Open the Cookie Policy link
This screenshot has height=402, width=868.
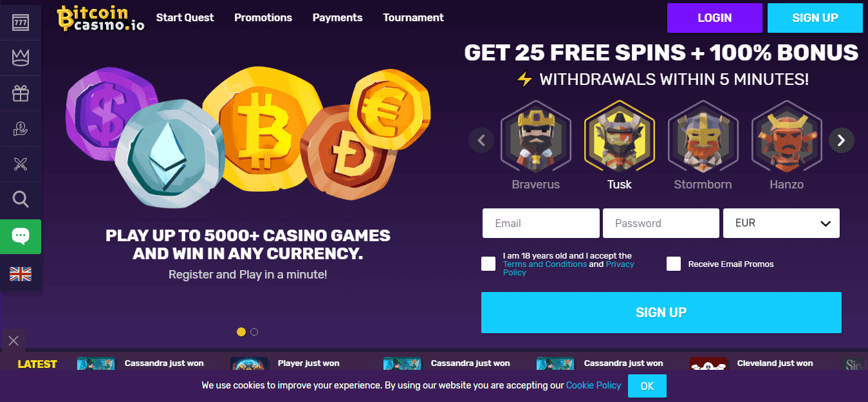pyautogui.click(x=593, y=385)
